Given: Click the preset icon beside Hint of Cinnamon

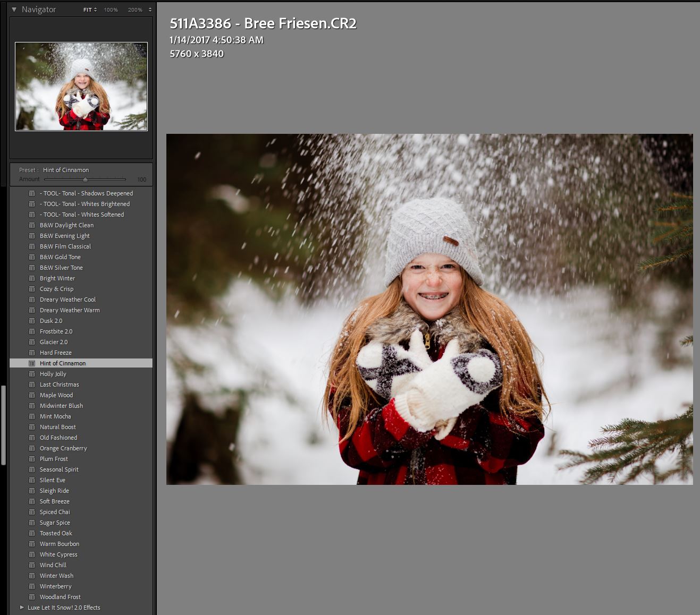Looking at the screenshot, I should [x=32, y=363].
